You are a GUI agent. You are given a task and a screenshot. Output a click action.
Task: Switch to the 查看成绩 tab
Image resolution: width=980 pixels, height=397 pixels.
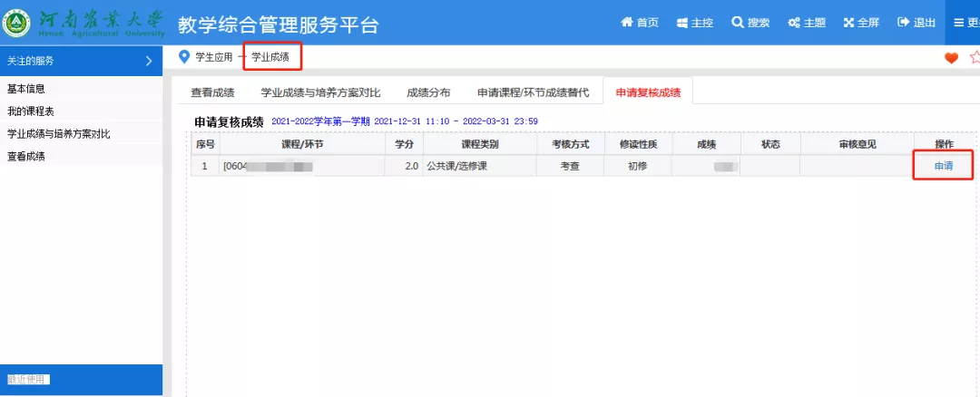[212, 93]
